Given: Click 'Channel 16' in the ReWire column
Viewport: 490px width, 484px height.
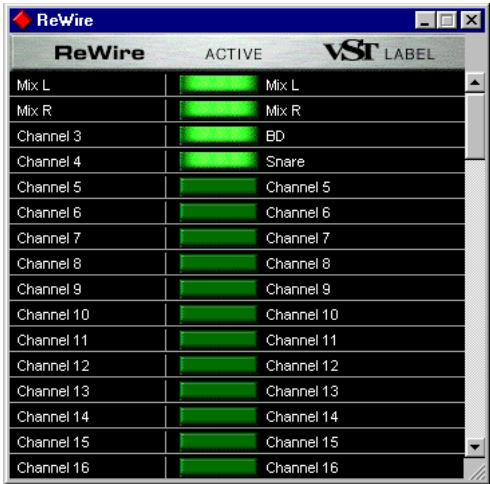Looking at the screenshot, I should coord(53,468).
